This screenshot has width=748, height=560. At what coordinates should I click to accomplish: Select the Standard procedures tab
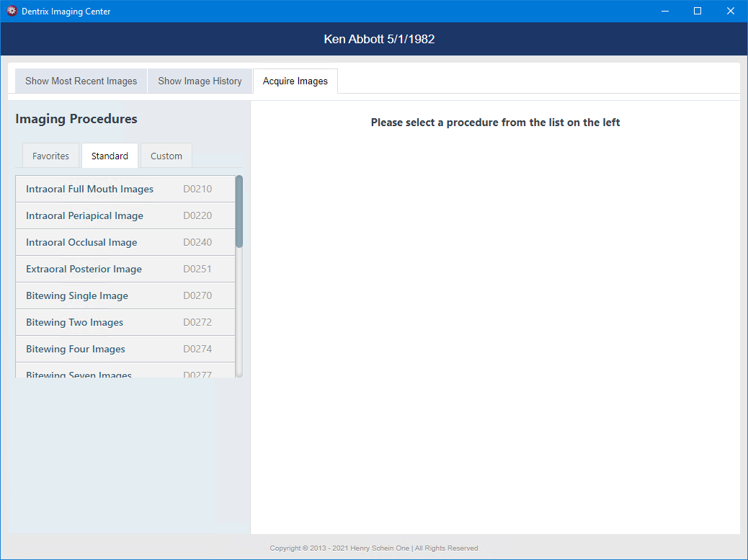tap(110, 156)
